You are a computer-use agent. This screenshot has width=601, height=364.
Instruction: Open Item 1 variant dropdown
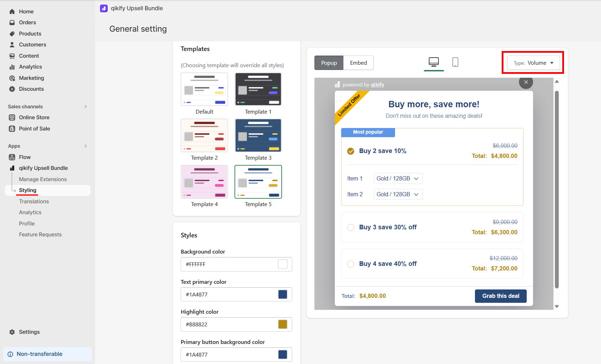[398, 179]
